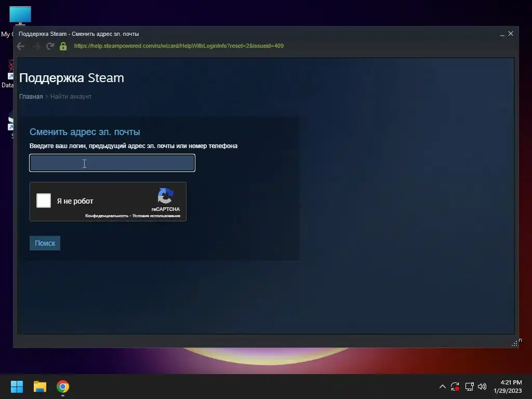Go to 'Главная' breadcrumb link
Screen dimensions: 532x399
point(31,96)
